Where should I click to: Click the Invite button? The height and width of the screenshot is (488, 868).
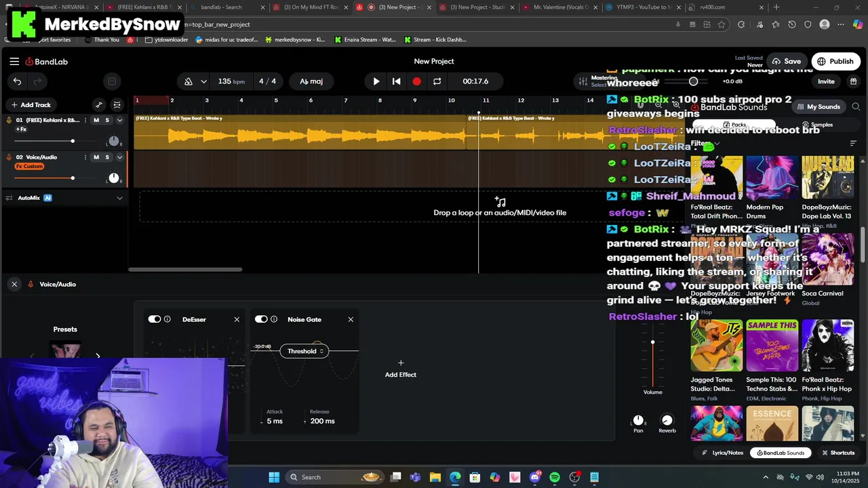pos(826,81)
